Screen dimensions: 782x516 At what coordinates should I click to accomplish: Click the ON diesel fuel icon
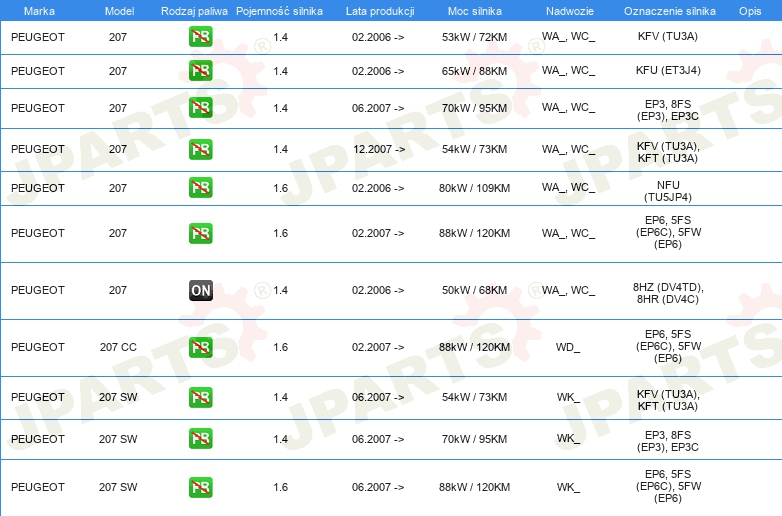pyautogui.click(x=200, y=290)
